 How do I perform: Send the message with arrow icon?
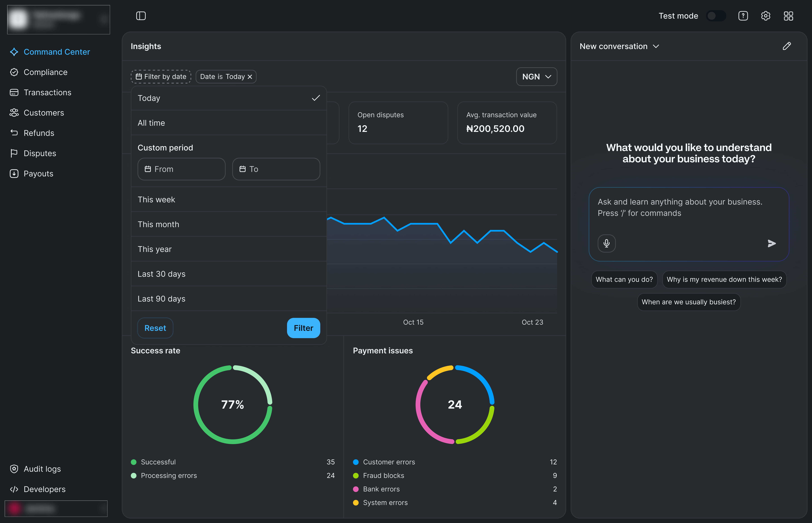point(772,243)
